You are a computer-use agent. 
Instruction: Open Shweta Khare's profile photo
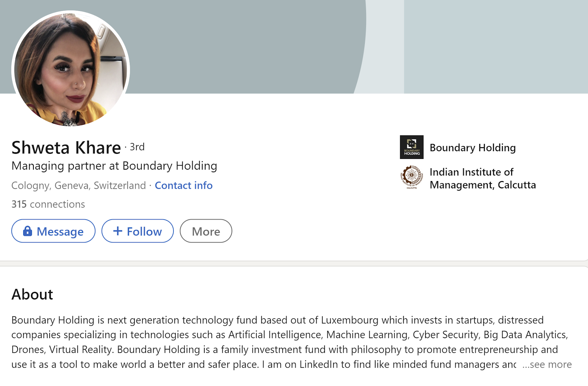(x=71, y=69)
